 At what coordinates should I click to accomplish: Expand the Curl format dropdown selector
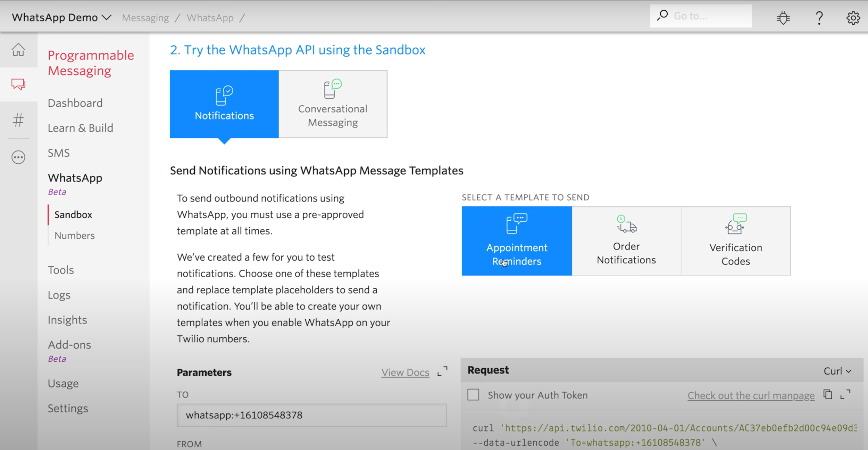(x=838, y=371)
